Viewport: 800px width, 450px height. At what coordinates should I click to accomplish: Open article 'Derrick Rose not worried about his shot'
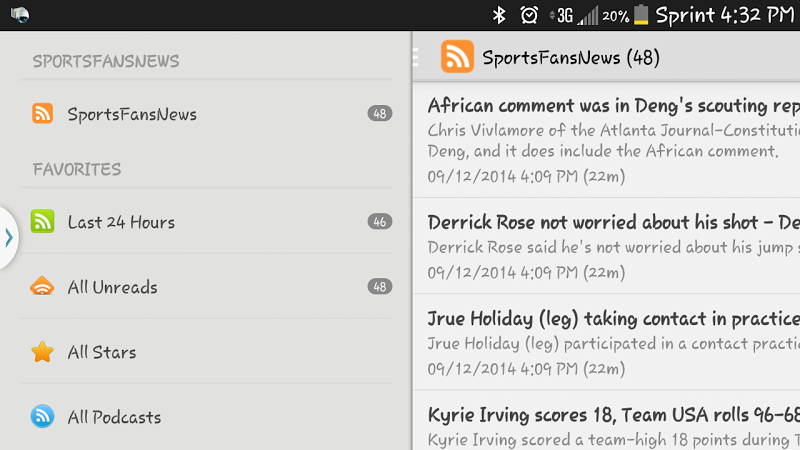tap(606, 246)
